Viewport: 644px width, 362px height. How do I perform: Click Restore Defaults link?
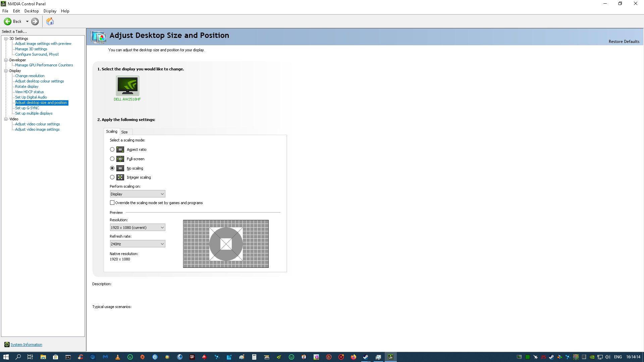pyautogui.click(x=624, y=42)
